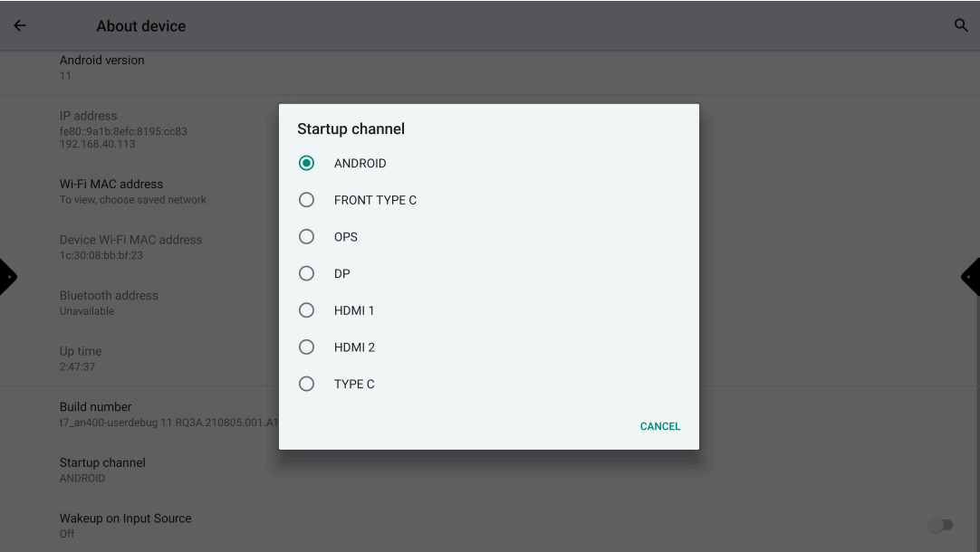This screenshot has width=980, height=552.
Task: Tap the Android version item
Action: tap(101, 67)
